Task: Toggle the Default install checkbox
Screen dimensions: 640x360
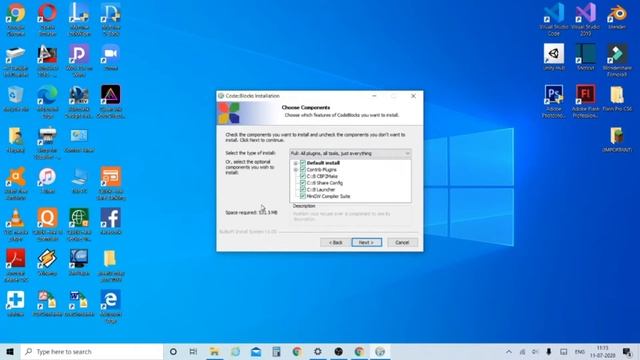Action: click(x=303, y=163)
